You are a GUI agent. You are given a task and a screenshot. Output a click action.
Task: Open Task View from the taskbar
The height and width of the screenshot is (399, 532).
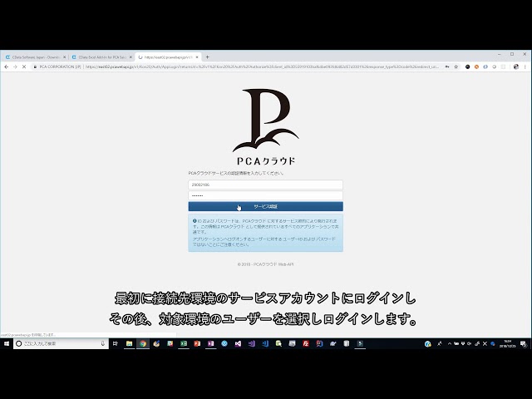[x=116, y=343]
